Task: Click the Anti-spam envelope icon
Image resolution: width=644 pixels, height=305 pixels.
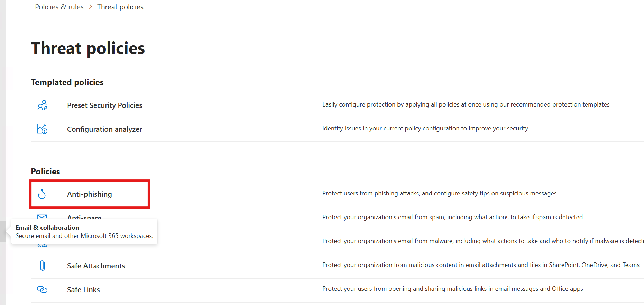Action: (x=42, y=216)
